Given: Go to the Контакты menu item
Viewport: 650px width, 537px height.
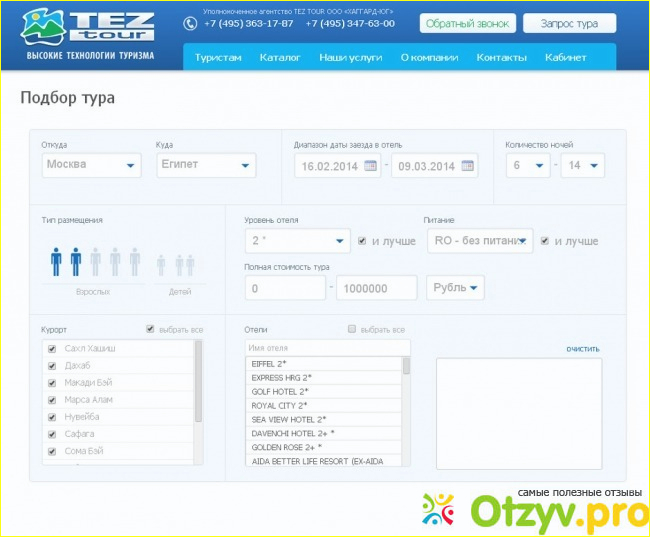Looking at the screenshot, I should click(500, 58).
